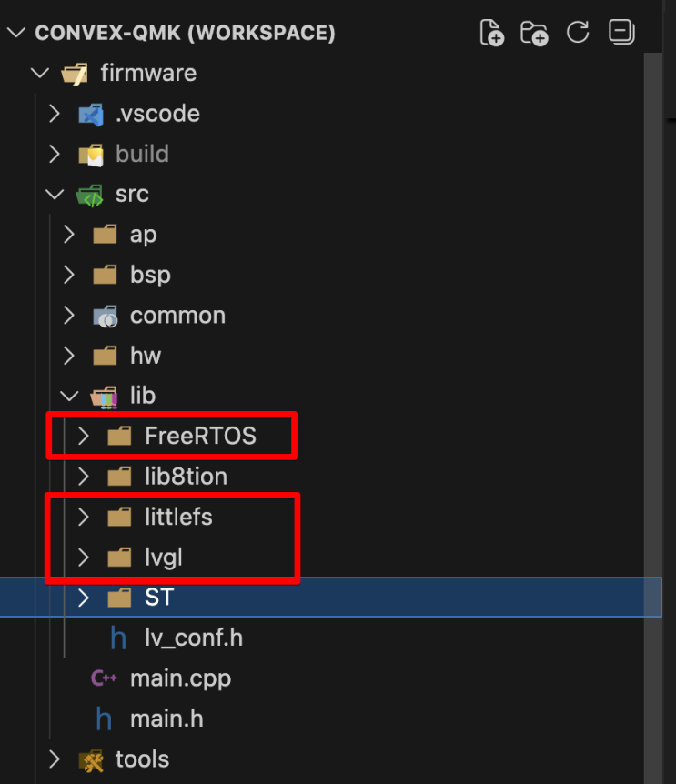Expand the littlefs folder chevron
This screenshot has height=784, width=676.
click(x=84, y=518)
